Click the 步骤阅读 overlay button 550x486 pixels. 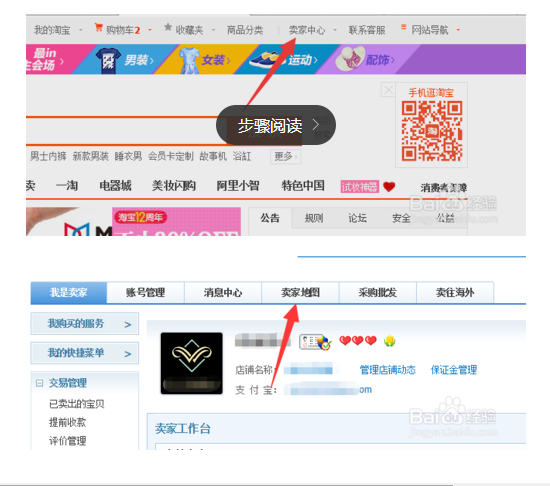(276, 125)
